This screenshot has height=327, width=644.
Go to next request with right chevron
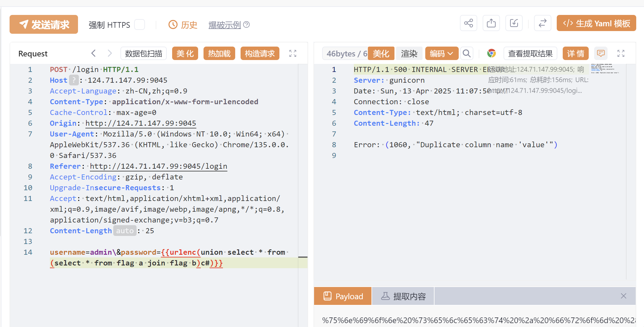(110, 53)
